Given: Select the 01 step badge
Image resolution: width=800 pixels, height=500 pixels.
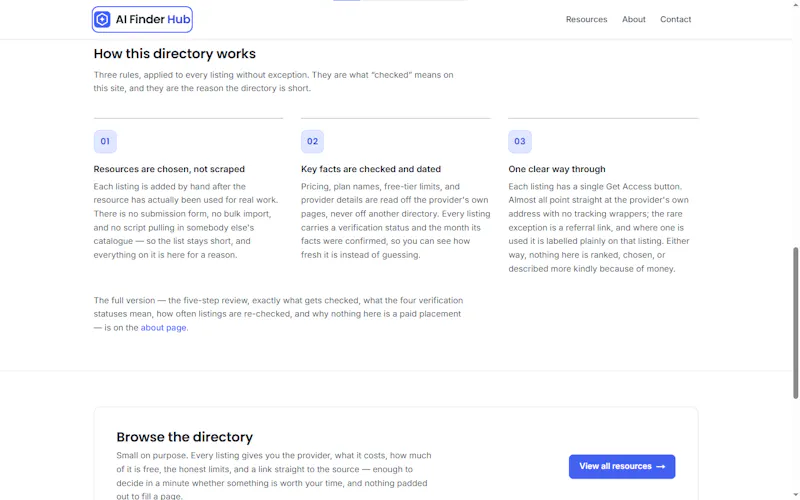Looking at the screenshot, I should click(x=105, y=141).
